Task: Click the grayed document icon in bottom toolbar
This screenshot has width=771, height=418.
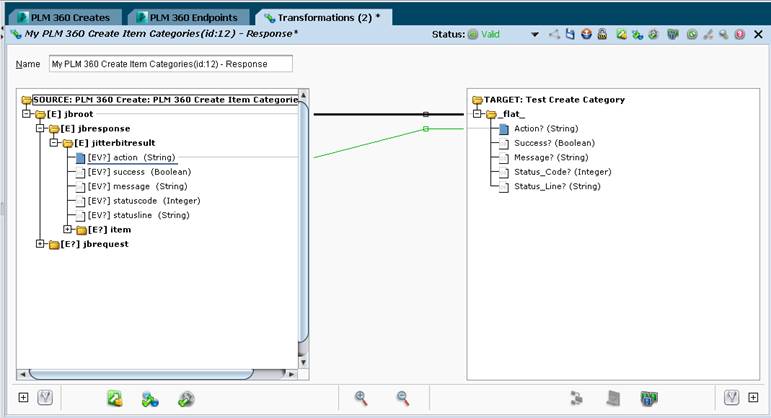Action: [613, 398]
